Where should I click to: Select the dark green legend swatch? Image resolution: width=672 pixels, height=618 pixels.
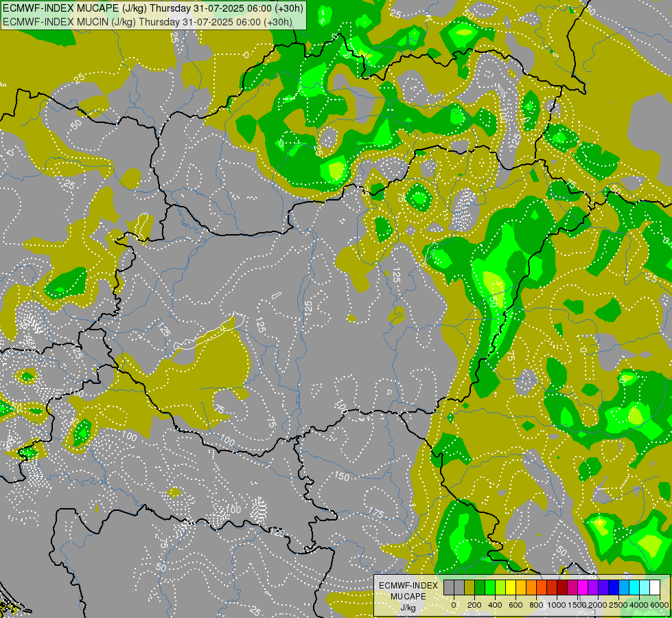pyautogui.click(x=480, y=587)
